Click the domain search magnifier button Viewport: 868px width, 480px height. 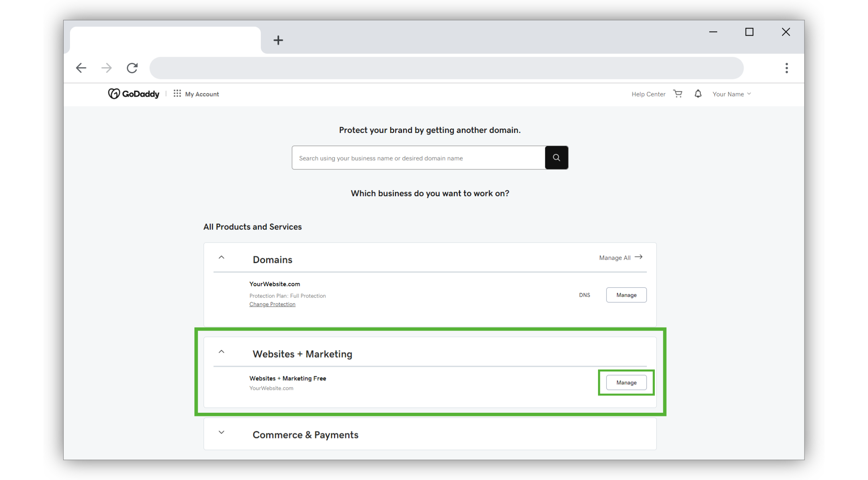click(556, 158)
